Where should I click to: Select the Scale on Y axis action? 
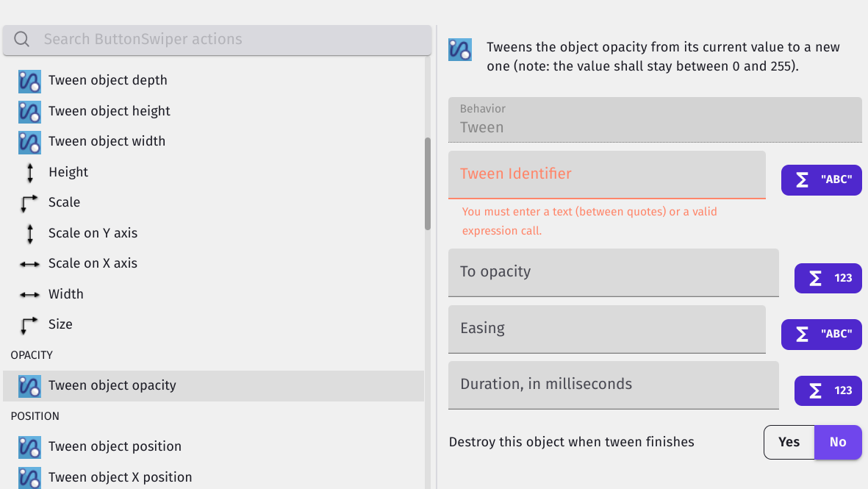(x=93, y=232)
